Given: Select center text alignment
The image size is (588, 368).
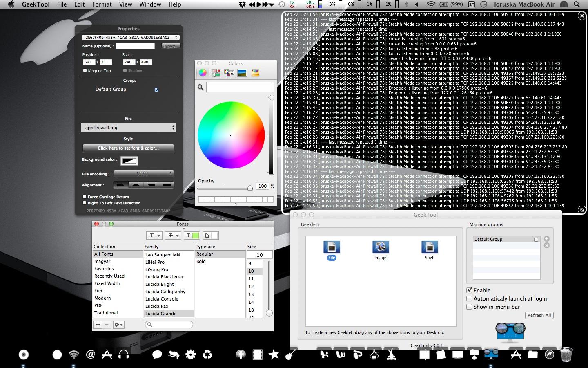Looking at the screenshot, I should [x=136, y=185].
